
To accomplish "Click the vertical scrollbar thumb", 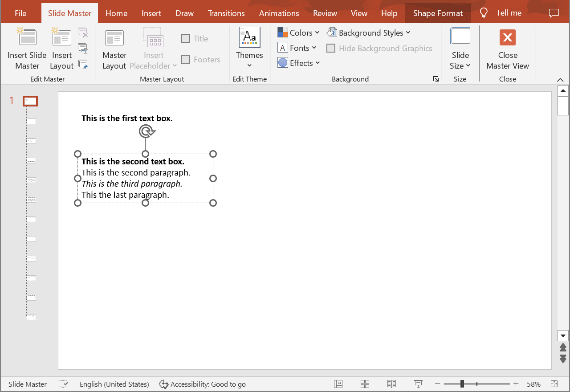I will pos(563,106).
